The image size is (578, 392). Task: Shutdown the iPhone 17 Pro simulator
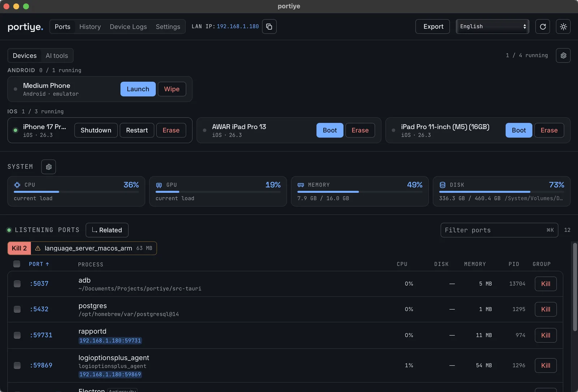coord(96,130)
